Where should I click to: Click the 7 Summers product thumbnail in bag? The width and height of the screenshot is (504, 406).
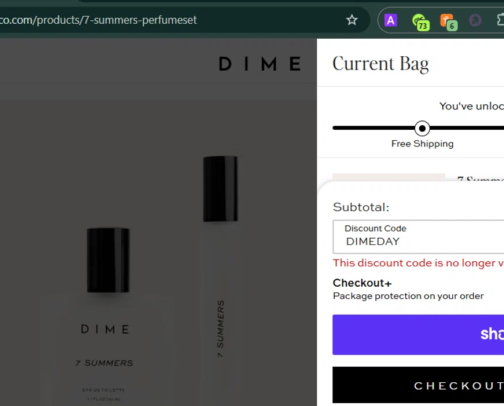point(389,178)
